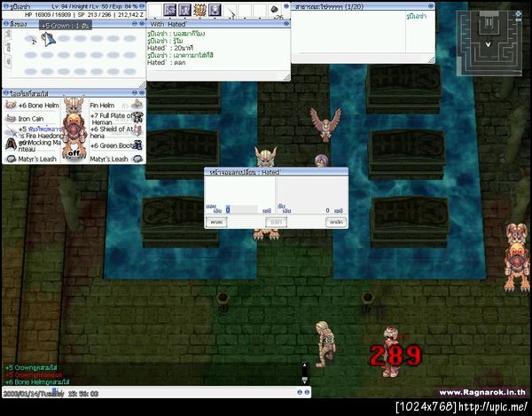Close the chat room window
This screenshot has height=416, width=532.
pyautogui.click(x=431, y=6)
